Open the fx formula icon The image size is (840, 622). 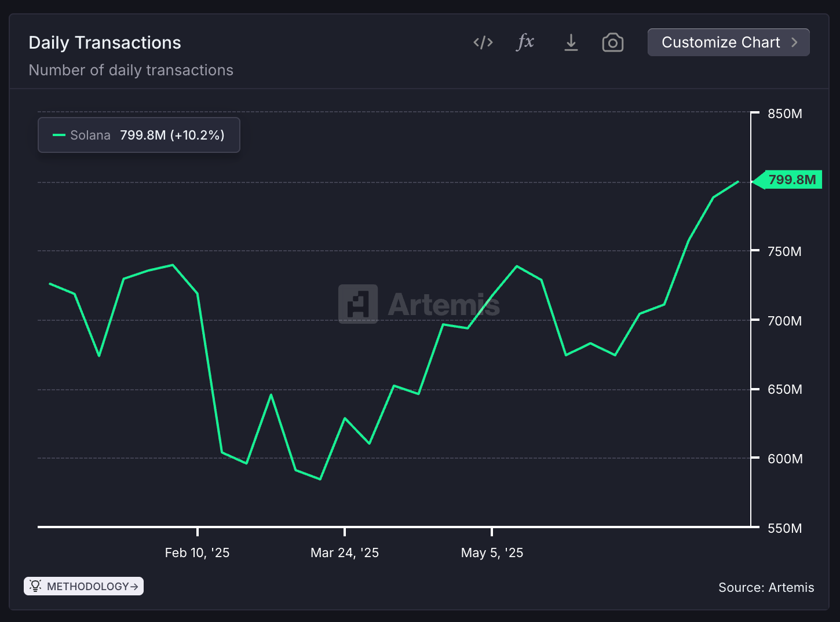525,42
